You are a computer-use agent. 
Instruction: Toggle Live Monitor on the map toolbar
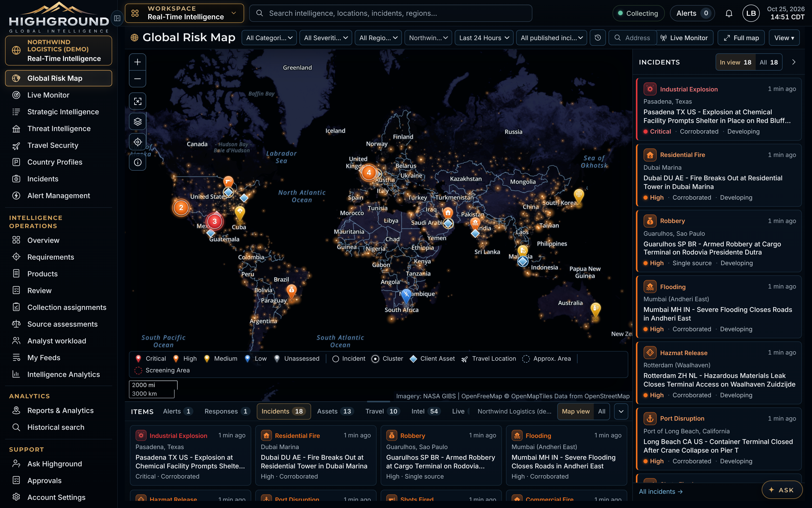[684, 38]
